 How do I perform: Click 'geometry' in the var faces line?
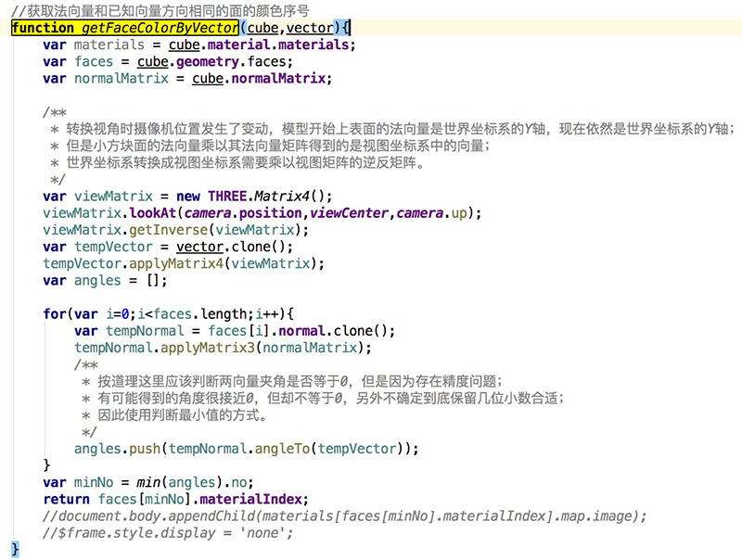(x=208, y=61)
